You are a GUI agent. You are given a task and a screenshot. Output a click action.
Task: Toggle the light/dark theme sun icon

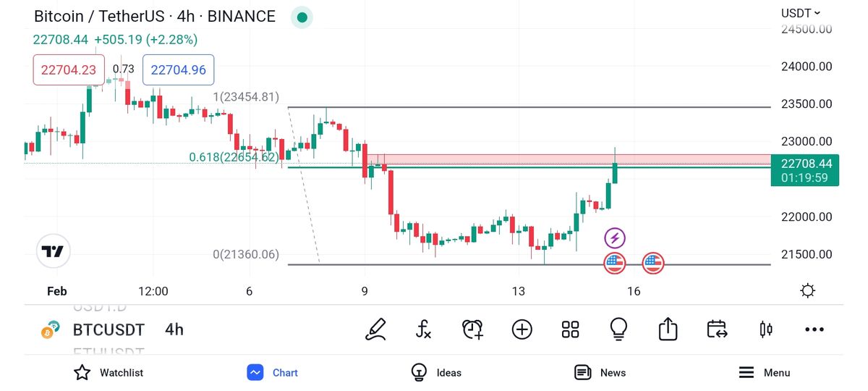(x=808, y=291)
